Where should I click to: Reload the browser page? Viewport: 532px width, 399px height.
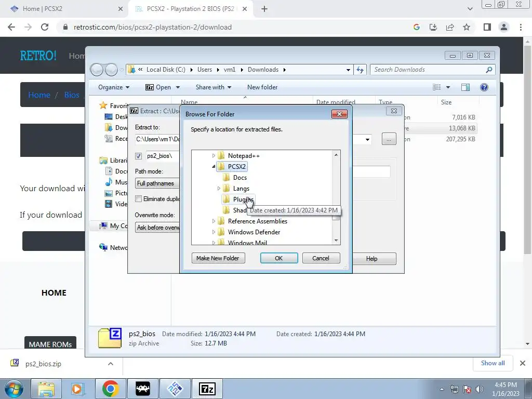pyautogui.click(x=45, y=27)
